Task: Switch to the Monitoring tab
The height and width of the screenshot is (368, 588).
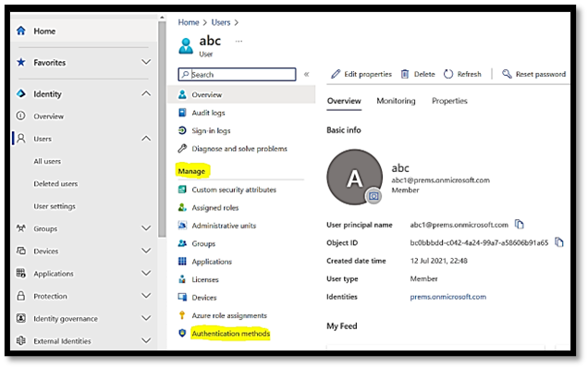Action: click(396, 101)
